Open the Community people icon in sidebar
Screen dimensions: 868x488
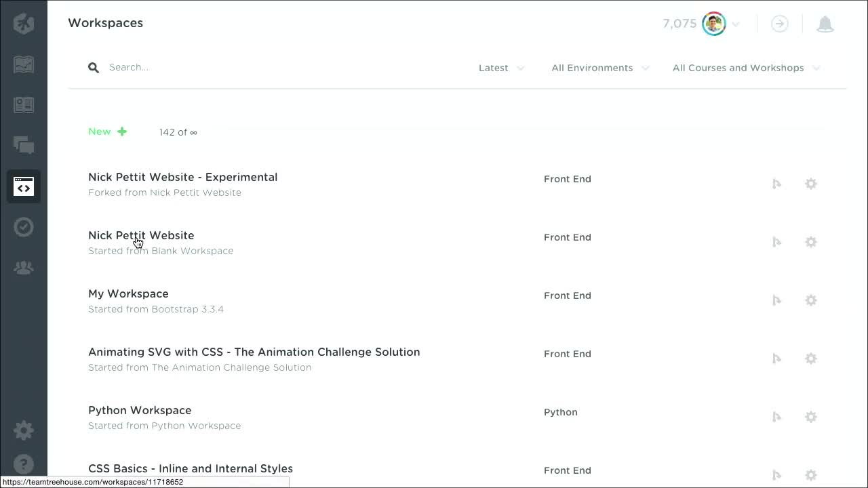coord(24,267)
